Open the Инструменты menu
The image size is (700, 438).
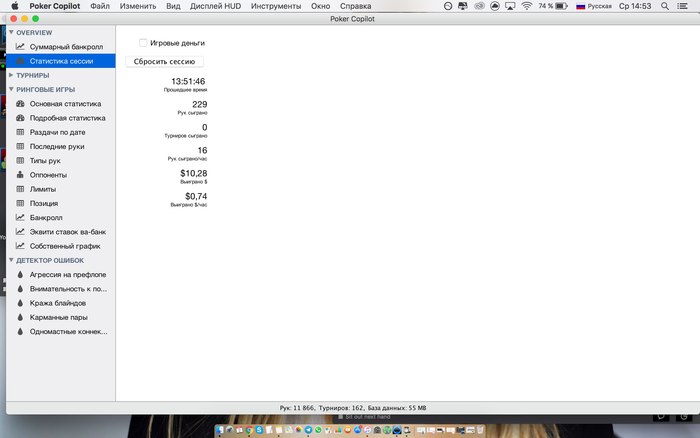click(276, 6)
